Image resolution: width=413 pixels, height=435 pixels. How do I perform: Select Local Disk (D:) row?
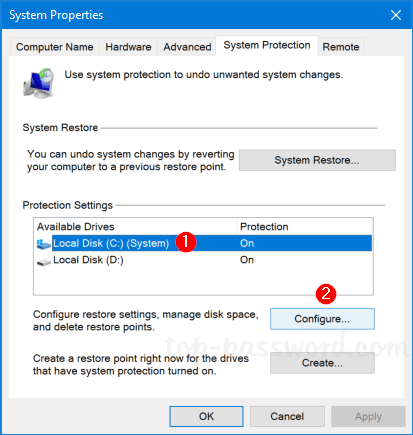pos(204,260)
